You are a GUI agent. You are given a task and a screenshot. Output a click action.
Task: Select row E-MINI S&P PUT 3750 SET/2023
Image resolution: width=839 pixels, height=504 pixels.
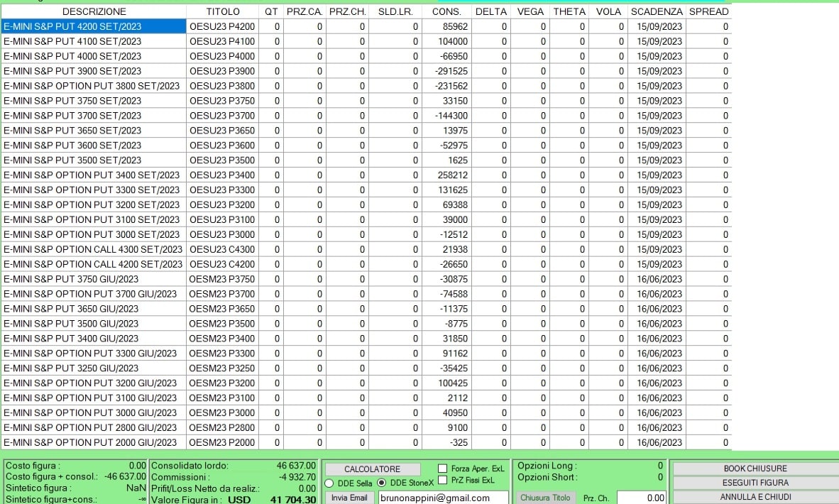coord(366,101)
